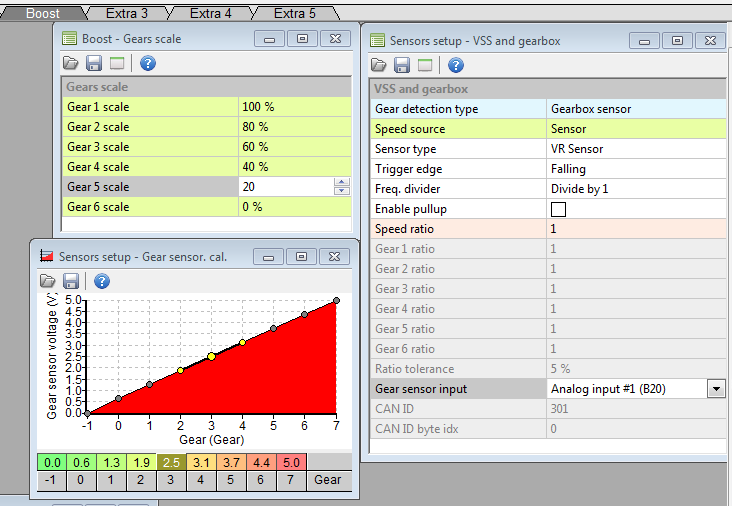Click the help icon in Boost Gears scale window

tap(148, 64)
